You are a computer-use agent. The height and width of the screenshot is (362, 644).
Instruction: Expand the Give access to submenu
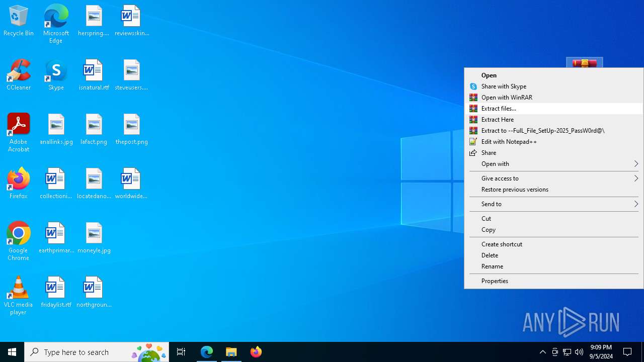553,178
